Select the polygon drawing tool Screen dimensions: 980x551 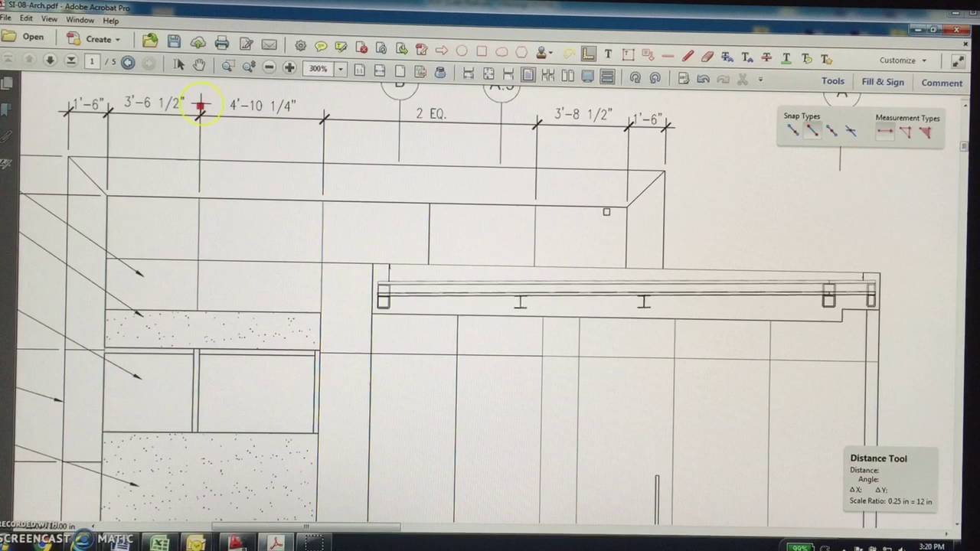[x=521, y=52]
